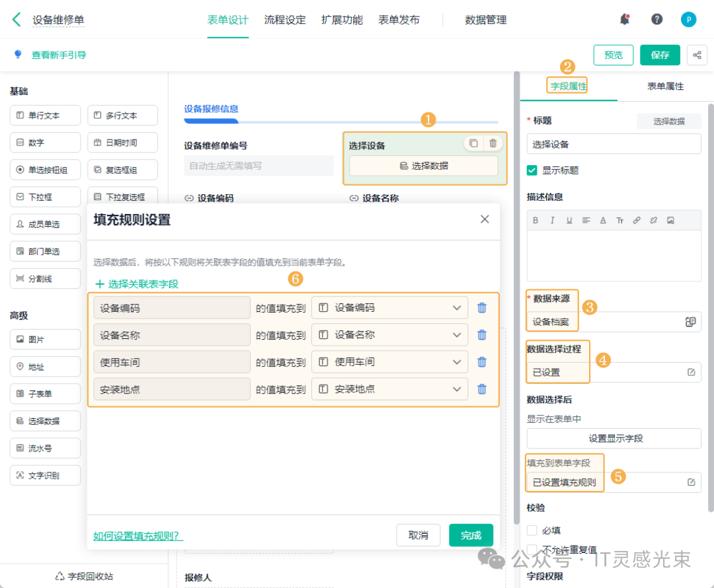Click trash icon on 选择设备 field
Screen dimensions: 714x588
click(493, 143)
